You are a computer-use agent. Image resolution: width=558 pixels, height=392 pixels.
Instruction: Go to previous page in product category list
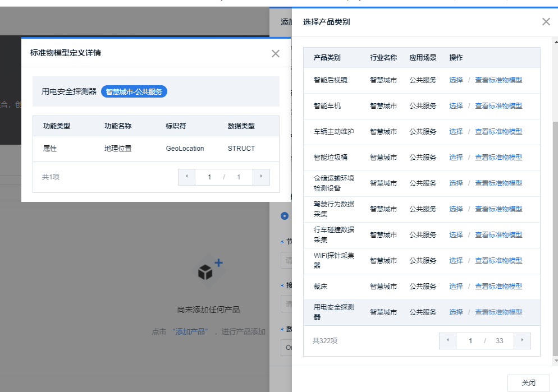(447, 340)
